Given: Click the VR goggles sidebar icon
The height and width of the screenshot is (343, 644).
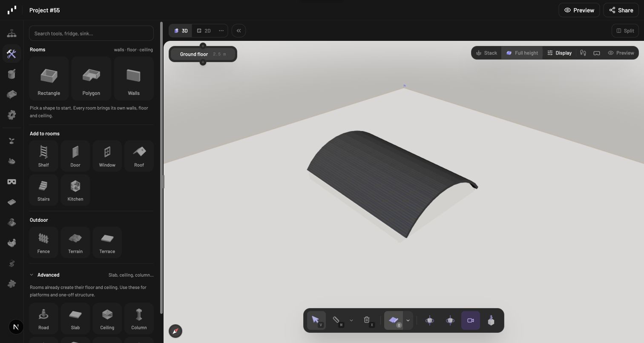Looking at the screenshot, I should pos(11,182).
